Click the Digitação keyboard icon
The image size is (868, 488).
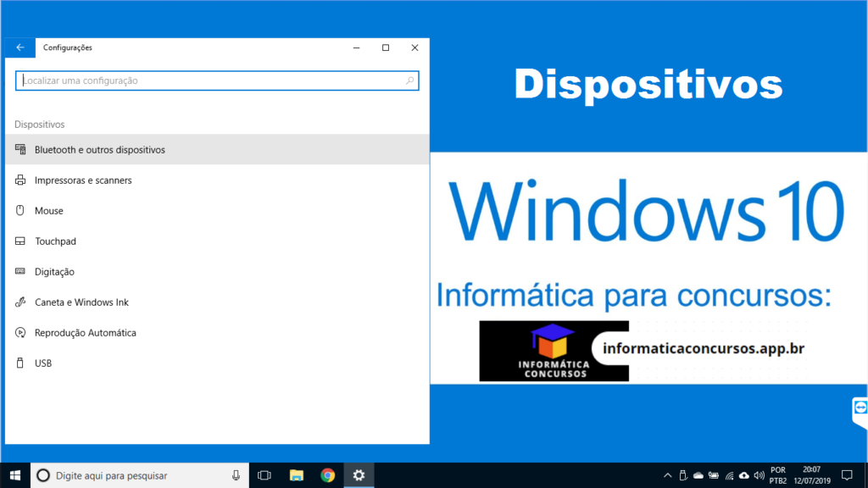point(20,272)
